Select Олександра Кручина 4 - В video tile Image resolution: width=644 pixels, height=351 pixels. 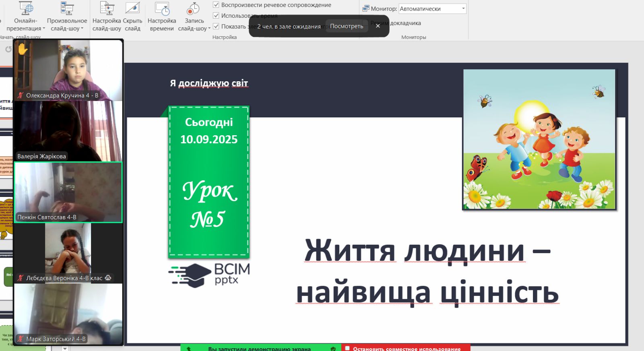click(68, 70)
